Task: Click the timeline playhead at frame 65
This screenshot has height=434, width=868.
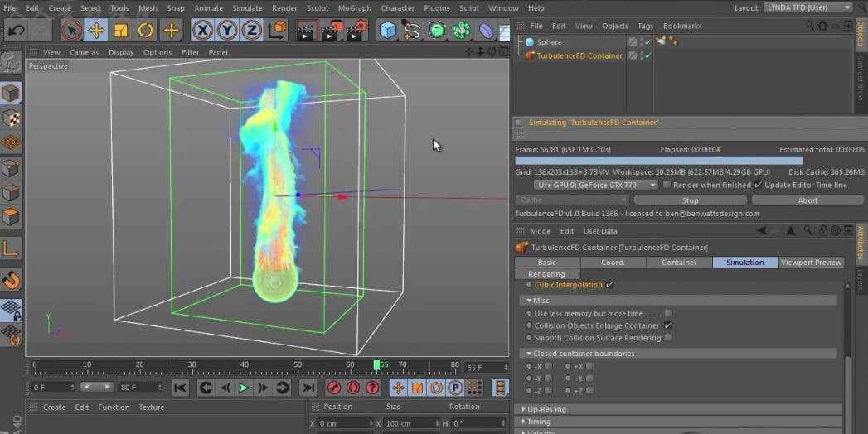Action: pos(377,365)
